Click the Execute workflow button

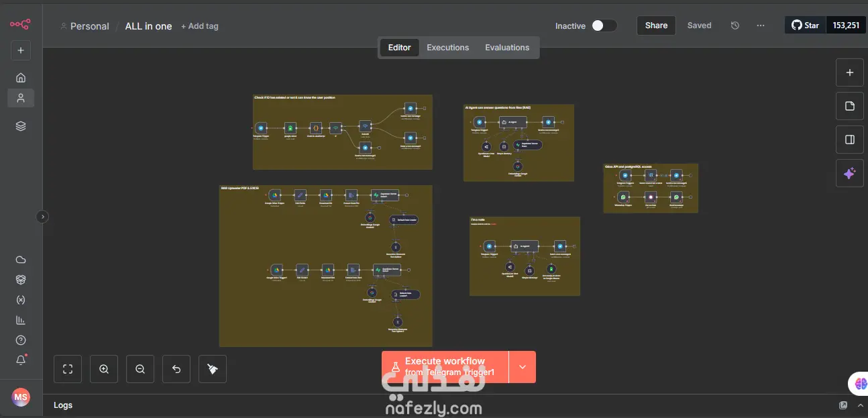click(445, 367)
